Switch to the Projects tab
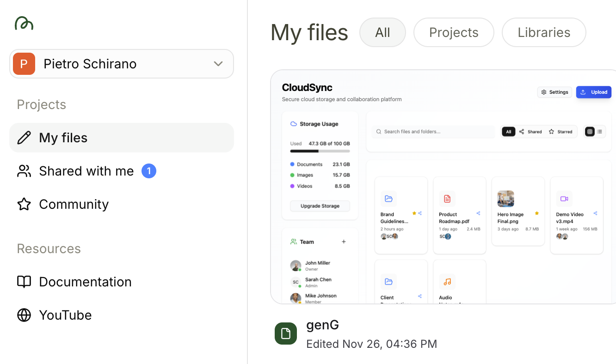This screenshot has height=364, width=616. coord(453,32)
